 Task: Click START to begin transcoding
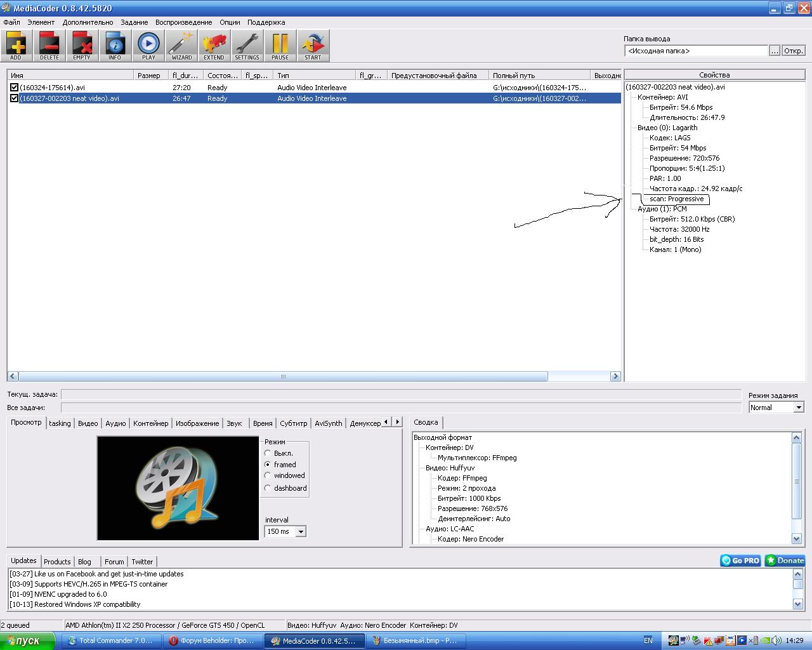point(313,46)
